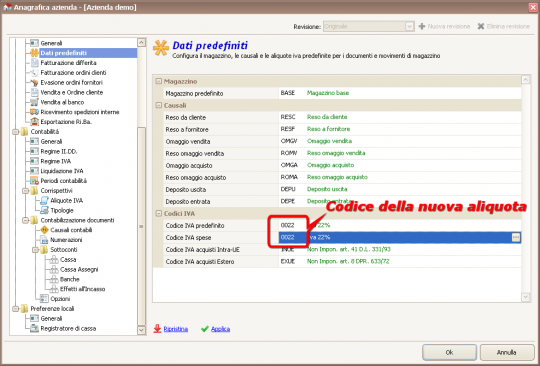Click the Registratore di cassa icon
540x366 pixels.
[34, 328]
